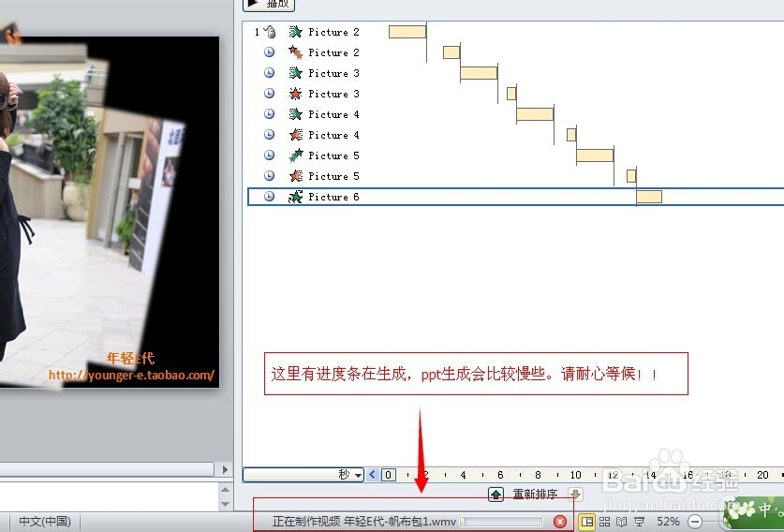
Task: Click the 52% zoom level
Action: (x=668, y=522)
